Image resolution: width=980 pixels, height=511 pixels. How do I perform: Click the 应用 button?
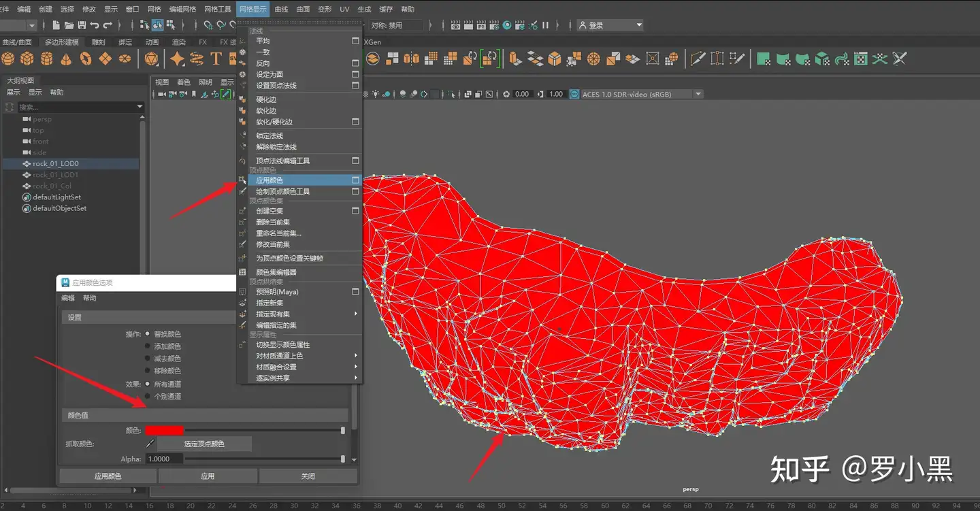coord(208,476)
